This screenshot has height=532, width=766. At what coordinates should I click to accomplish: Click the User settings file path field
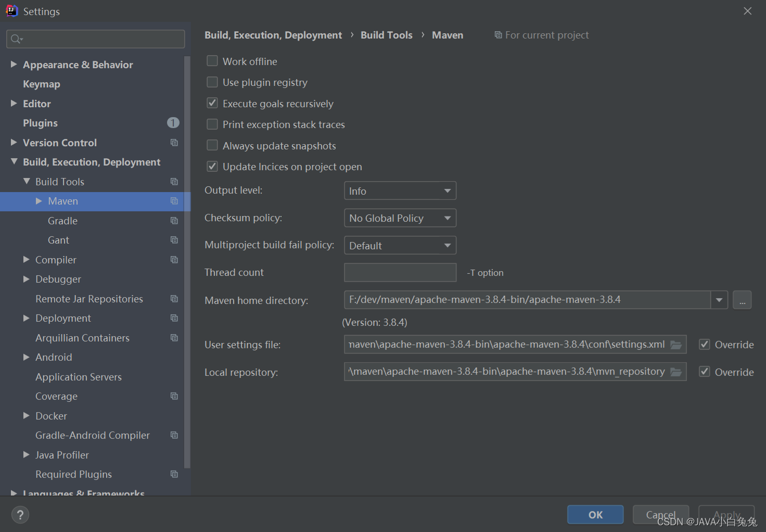click(515, 345)
